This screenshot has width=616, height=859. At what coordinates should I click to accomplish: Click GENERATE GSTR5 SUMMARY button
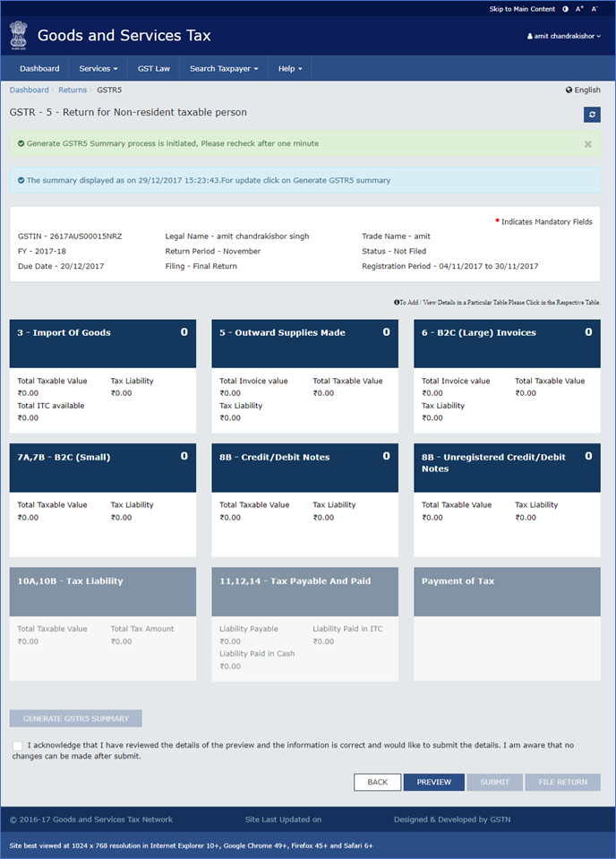(75, 718)
